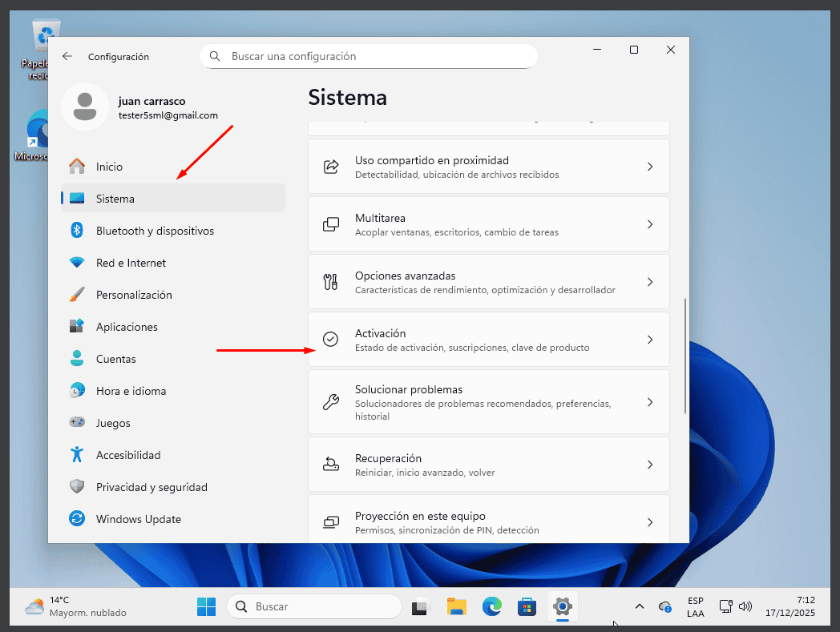Expand the Recuperación chevron arrow
840x632 pixels.
650,465
